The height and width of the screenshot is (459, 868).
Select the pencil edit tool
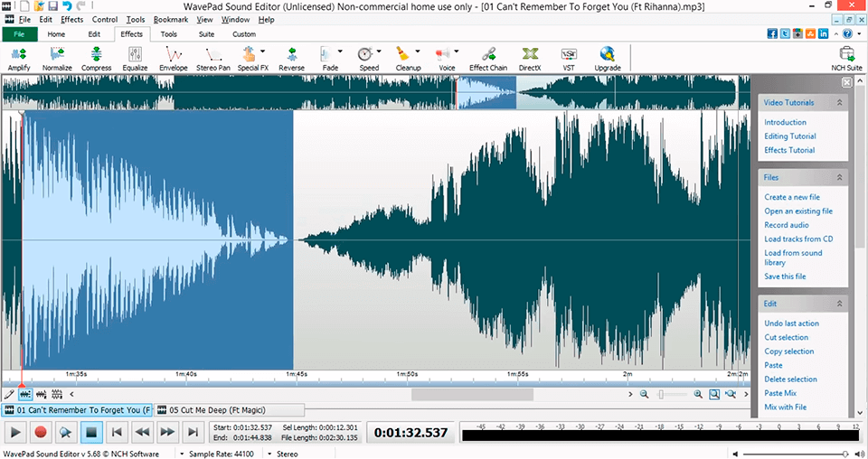coord(9,394)
